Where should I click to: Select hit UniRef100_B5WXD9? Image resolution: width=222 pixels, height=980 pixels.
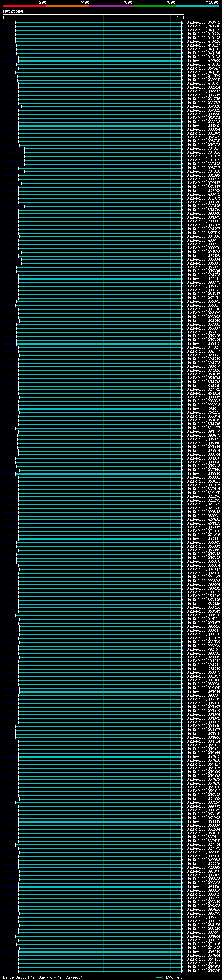203,420
